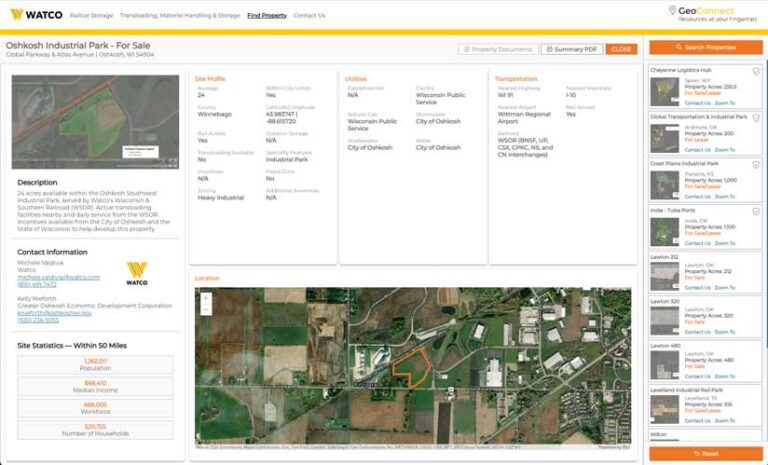Click Contact Us on Lawton 480 card
The width and height of the screenshot is (768, 465).
click(697, 376)
